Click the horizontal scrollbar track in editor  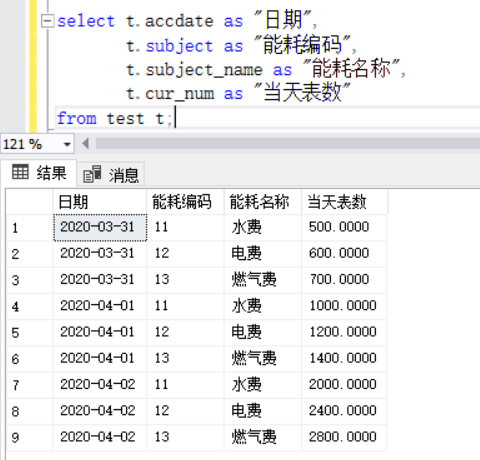[288, 144]
